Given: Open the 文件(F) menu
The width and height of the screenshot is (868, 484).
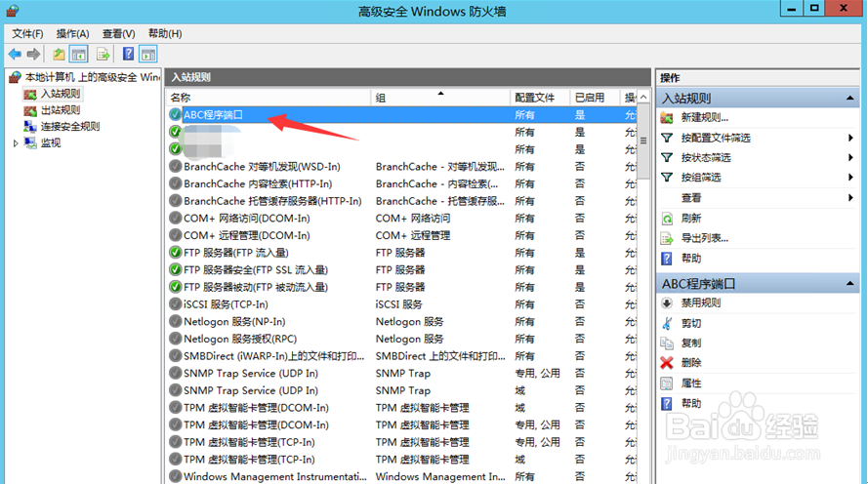Looking at the screenshot, I should [x=27, y=34].
